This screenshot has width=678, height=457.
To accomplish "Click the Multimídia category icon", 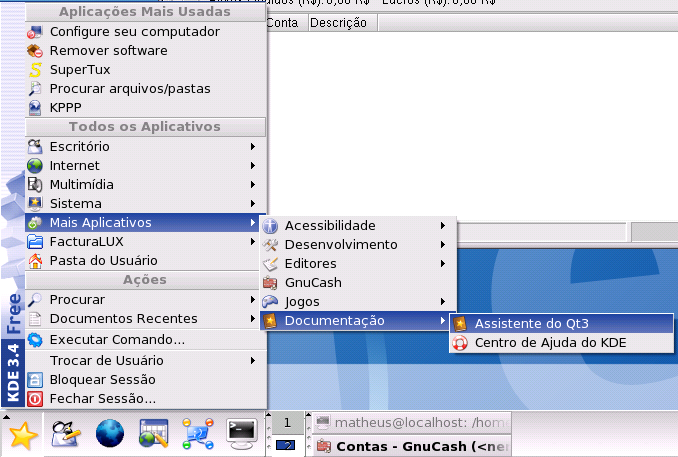I will coord(35,185).
